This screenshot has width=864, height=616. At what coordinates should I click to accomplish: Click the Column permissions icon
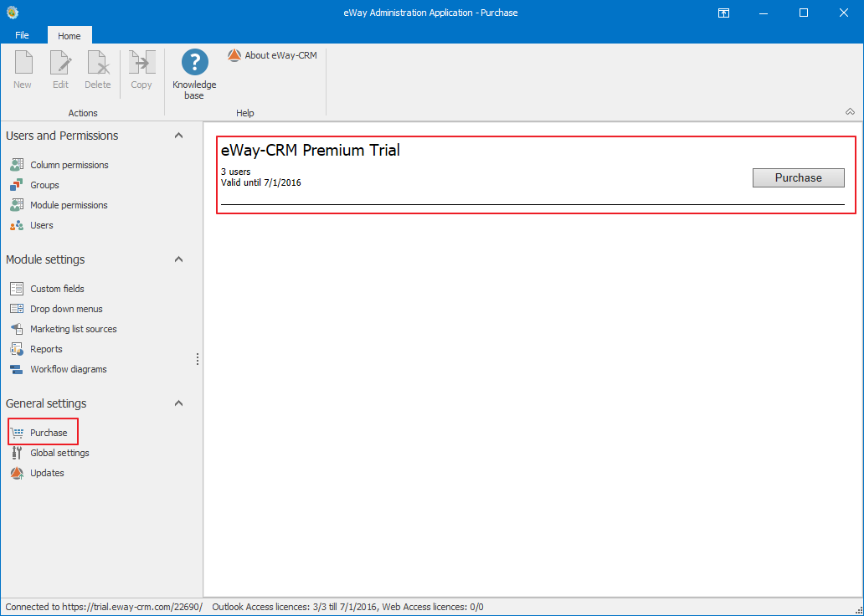point(17,165)
